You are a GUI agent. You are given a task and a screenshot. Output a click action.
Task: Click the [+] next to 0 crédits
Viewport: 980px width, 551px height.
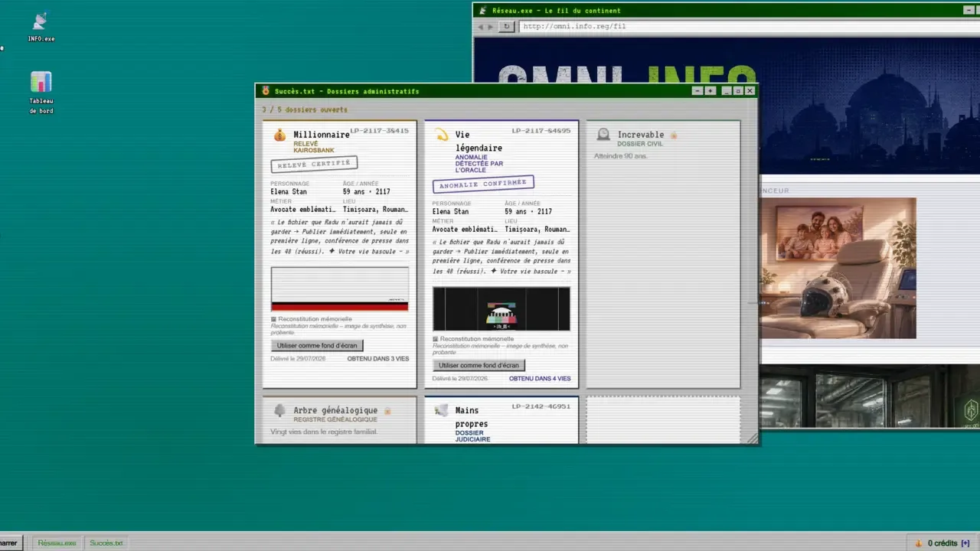[x=965, y=543]
